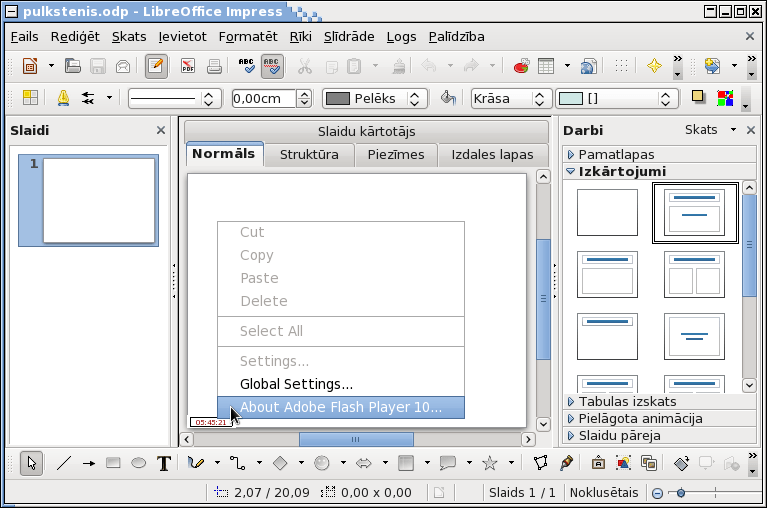Open table icon dropdown arrow
The height and width of the screenshot is (508, 767).
(567, 66)
